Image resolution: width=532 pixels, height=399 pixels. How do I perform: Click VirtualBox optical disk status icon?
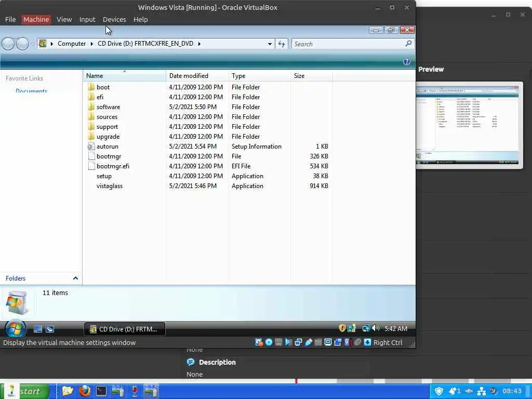269,342
